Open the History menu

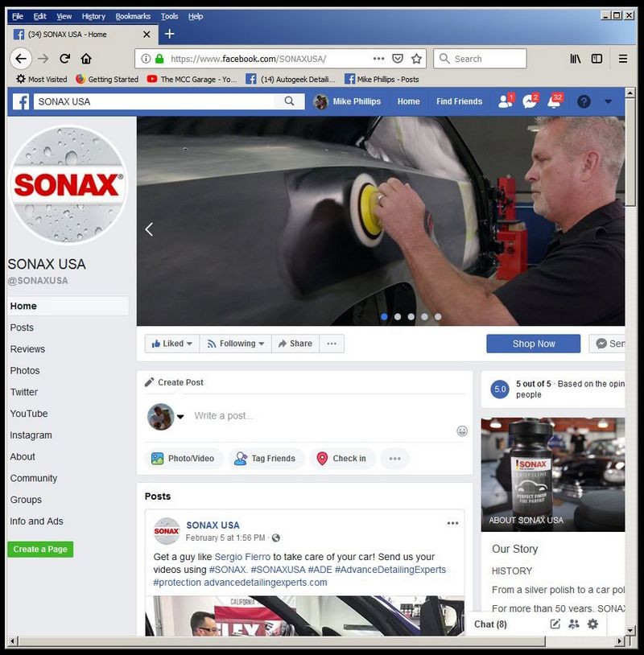(93, 16)
